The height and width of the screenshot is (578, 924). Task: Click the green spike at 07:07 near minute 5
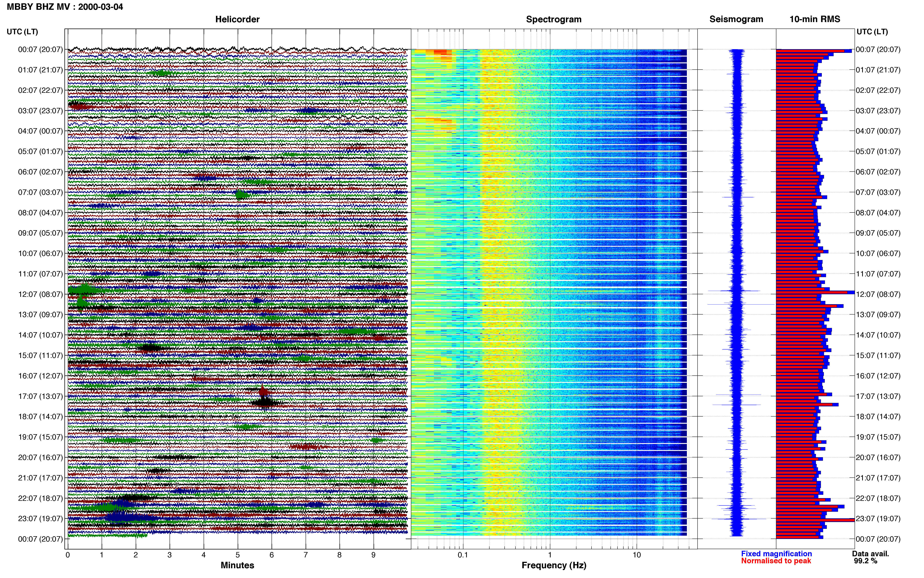240,195
